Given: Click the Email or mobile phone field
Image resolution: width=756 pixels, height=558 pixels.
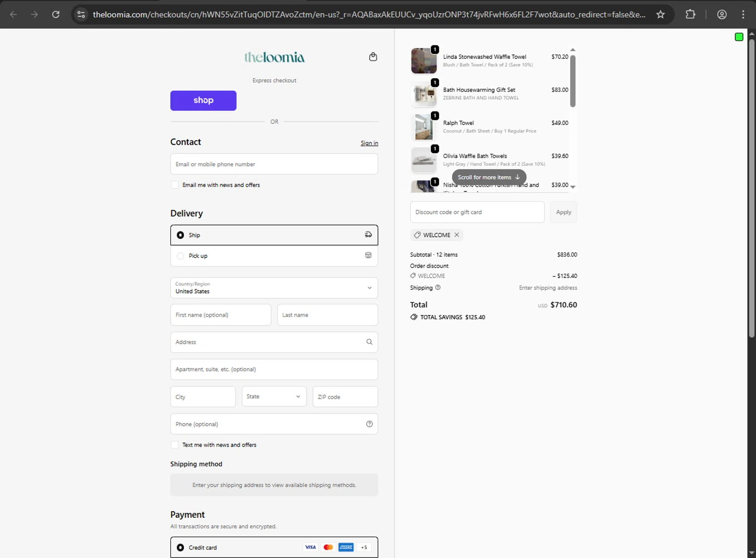Looking at the screenshot, I should coord(274,164).
